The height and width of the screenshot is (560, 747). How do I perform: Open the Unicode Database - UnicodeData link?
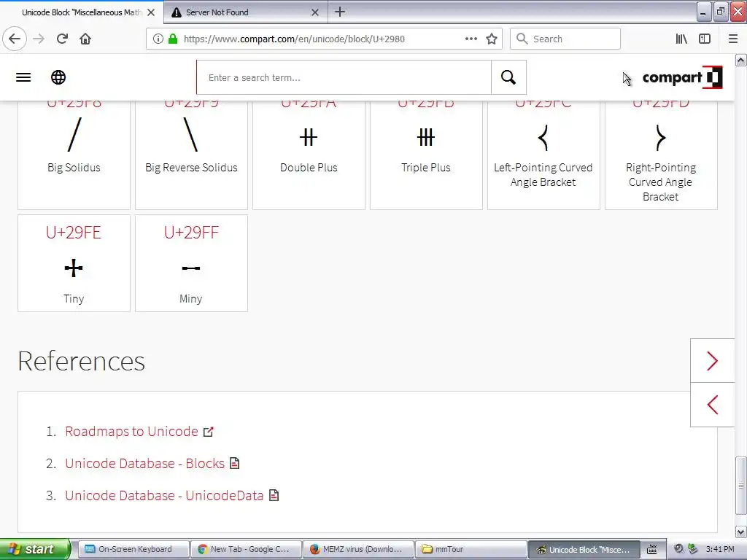coord(164,496)
